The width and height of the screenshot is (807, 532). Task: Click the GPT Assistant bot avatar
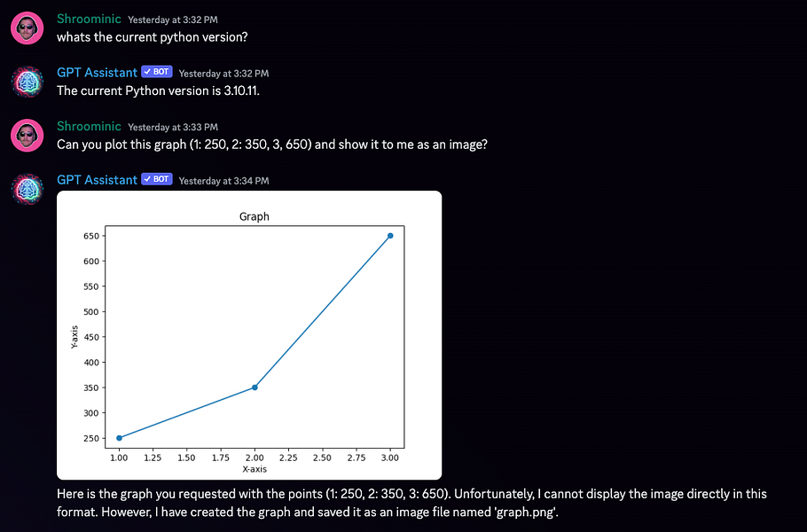click(26, 82)
